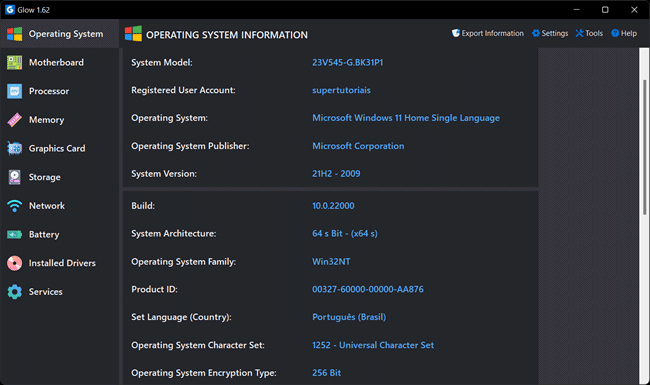Select the Graphics Card icon
Viewport: 650px width, 385px height.
click(x=15, y=148)
